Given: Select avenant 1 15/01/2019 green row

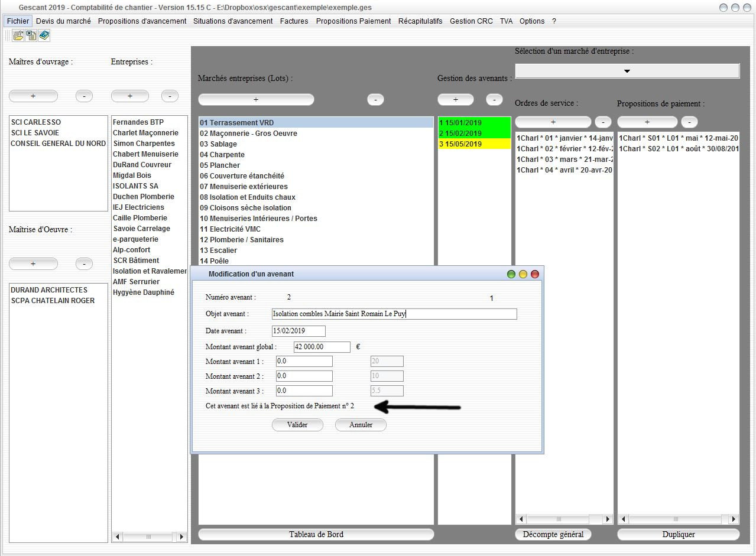Looking at the screenshot, I should pos(474,123).
